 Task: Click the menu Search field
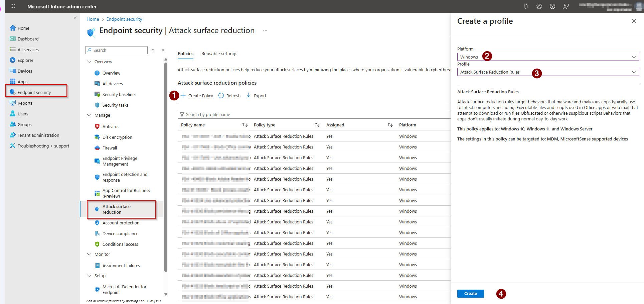click(117, 50)
